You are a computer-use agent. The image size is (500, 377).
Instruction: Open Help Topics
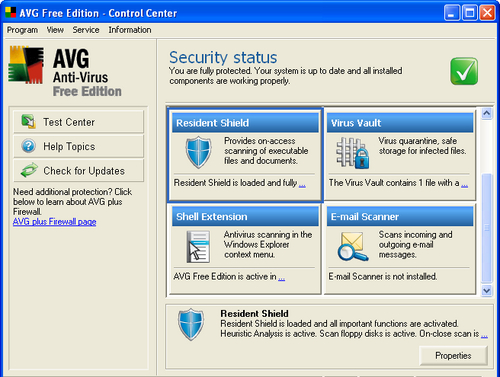[x=79, y=146]
